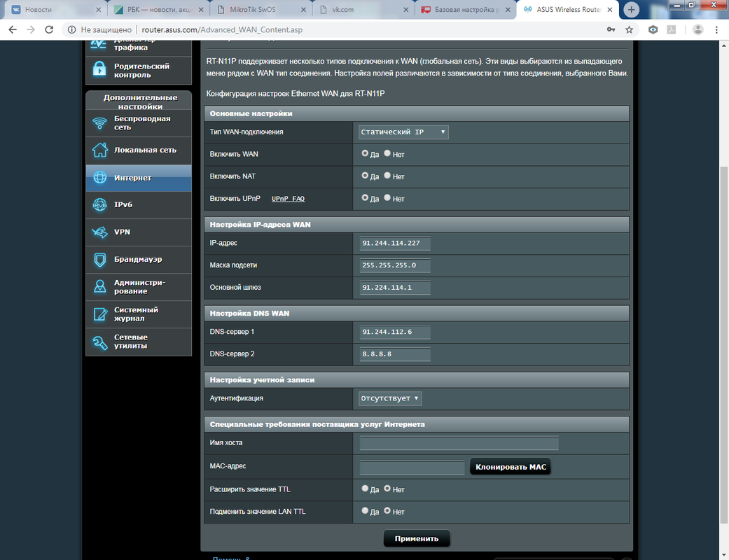Open the Chrome menu three dots
Image resolution: width=729 pixels, height=560 pixels.
tap(716, 29)
